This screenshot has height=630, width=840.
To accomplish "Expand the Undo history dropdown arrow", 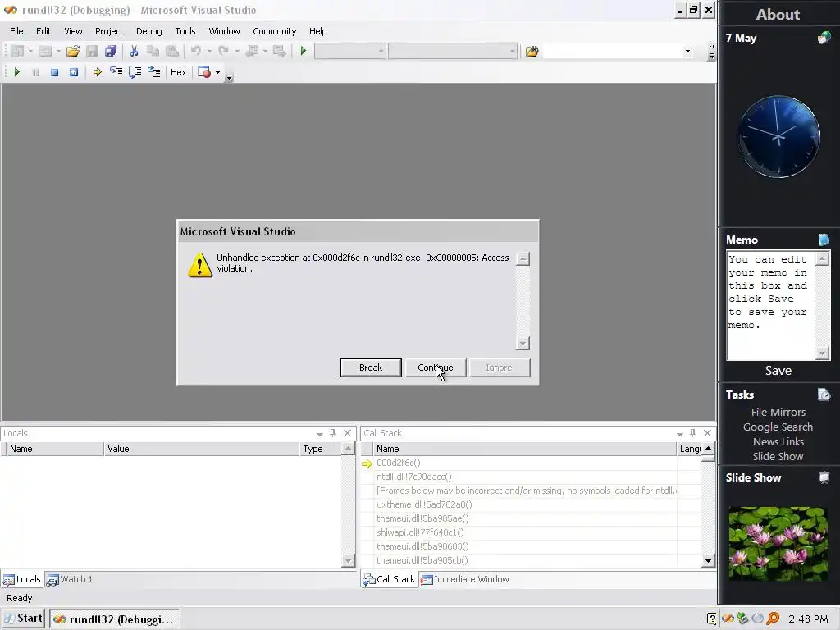I will (x=209, y=51).
